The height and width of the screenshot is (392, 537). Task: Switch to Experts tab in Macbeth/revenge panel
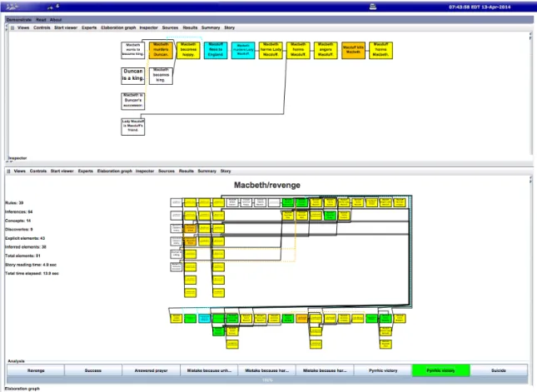85,171
